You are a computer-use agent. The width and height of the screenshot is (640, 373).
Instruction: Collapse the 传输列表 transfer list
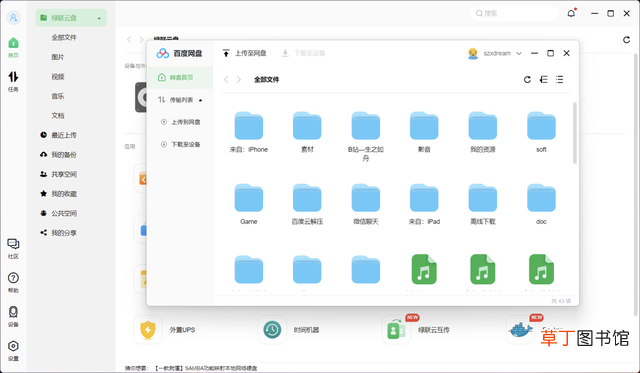point(200,100)
